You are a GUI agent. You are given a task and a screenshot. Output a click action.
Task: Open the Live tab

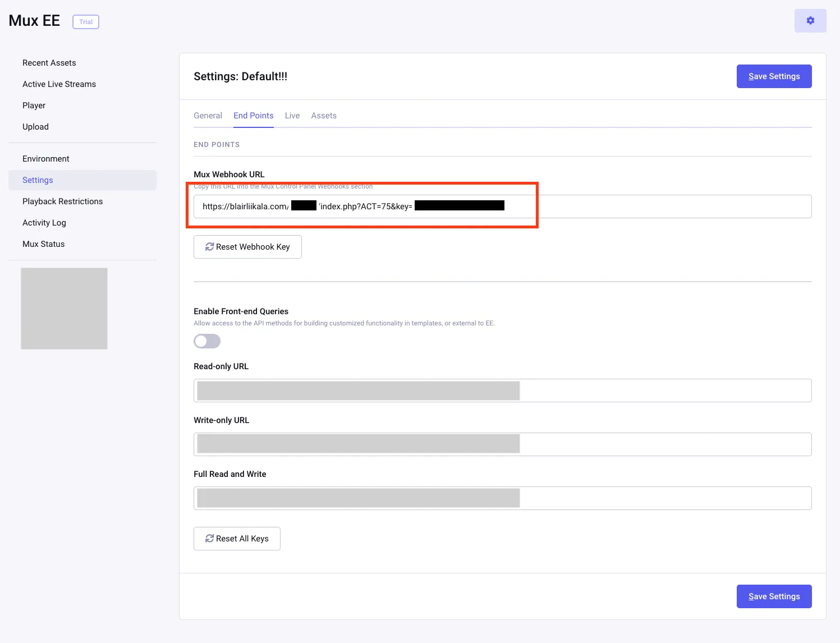click(x=292, y=116)
